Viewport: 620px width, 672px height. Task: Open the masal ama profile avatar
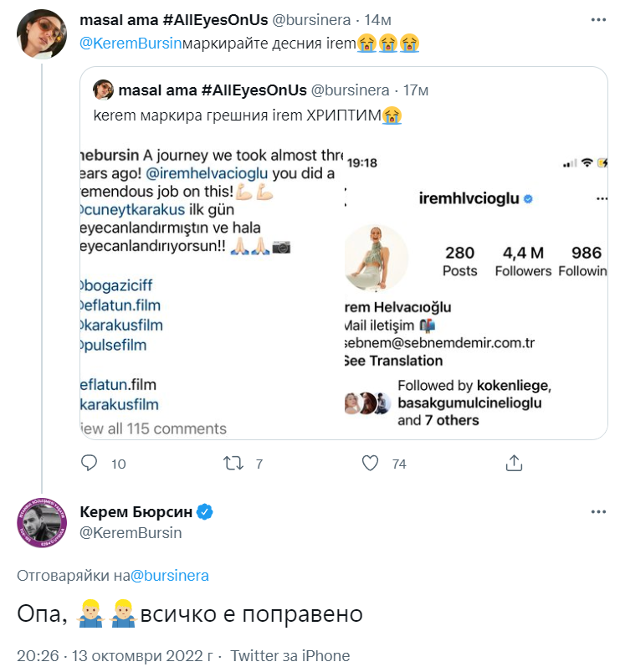41,34
